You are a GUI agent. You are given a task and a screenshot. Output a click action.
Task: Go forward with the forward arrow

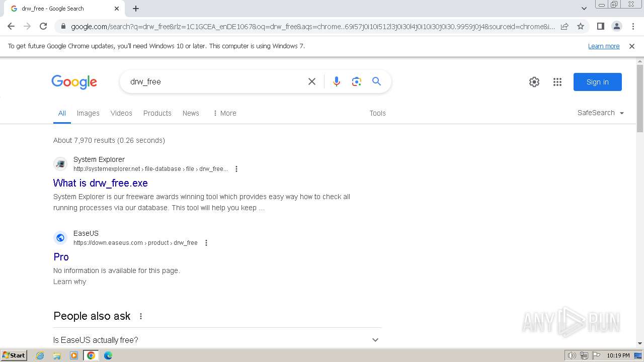(27, 26)
